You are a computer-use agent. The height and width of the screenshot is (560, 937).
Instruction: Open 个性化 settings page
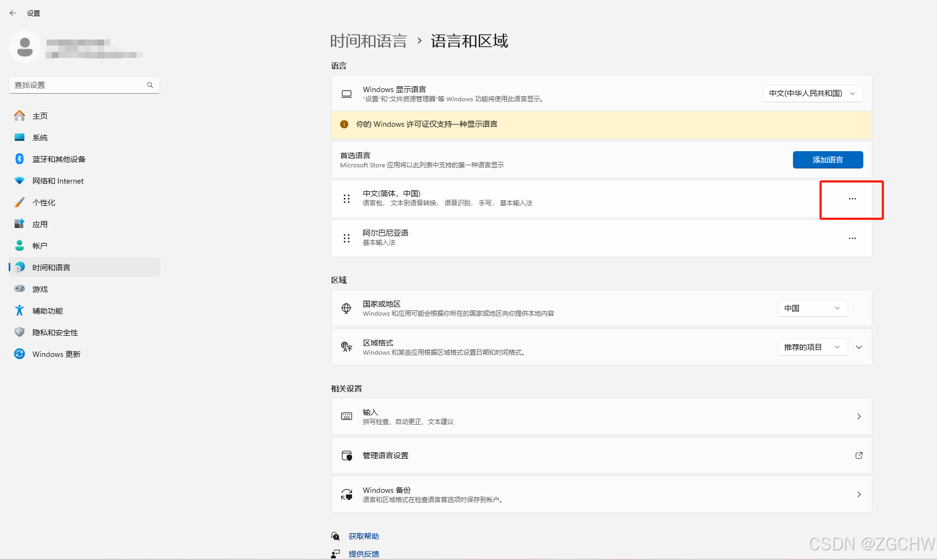84,202
